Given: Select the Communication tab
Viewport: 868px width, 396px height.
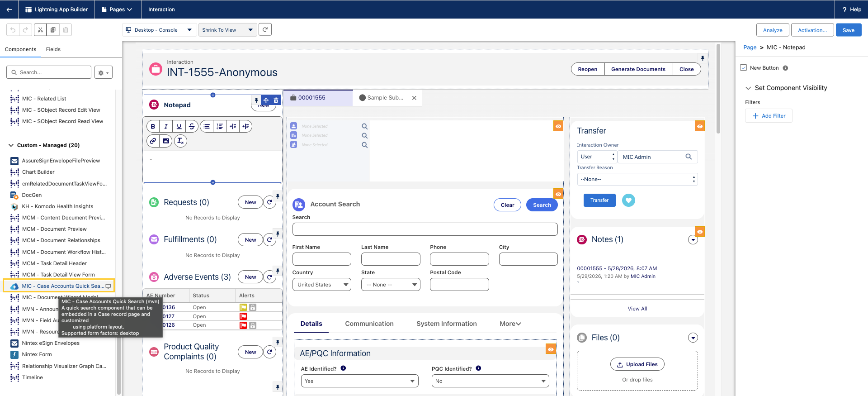Looking at the screenshot, I should (369, 324).
